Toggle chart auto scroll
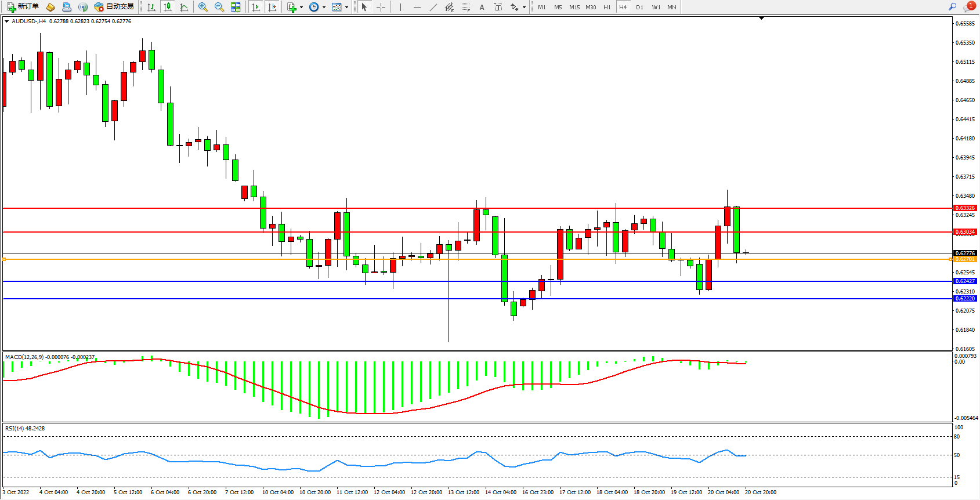 coord(256,7)
